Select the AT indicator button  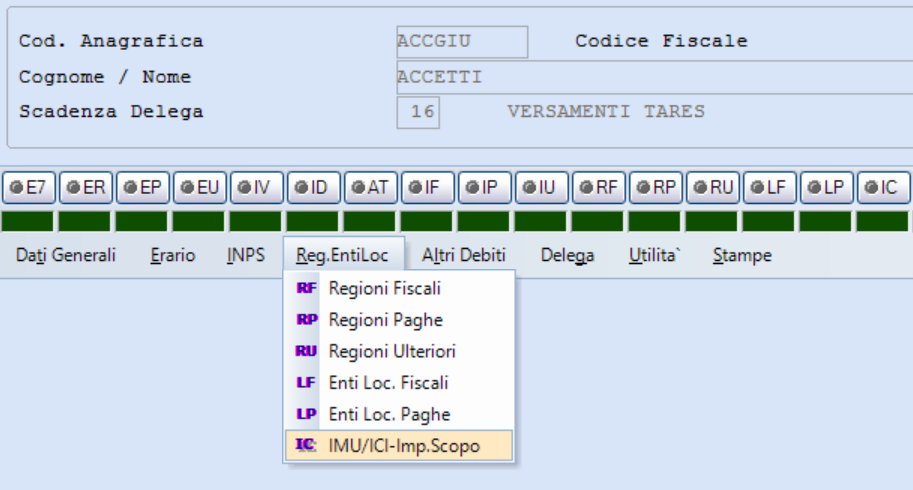(370, 187)
